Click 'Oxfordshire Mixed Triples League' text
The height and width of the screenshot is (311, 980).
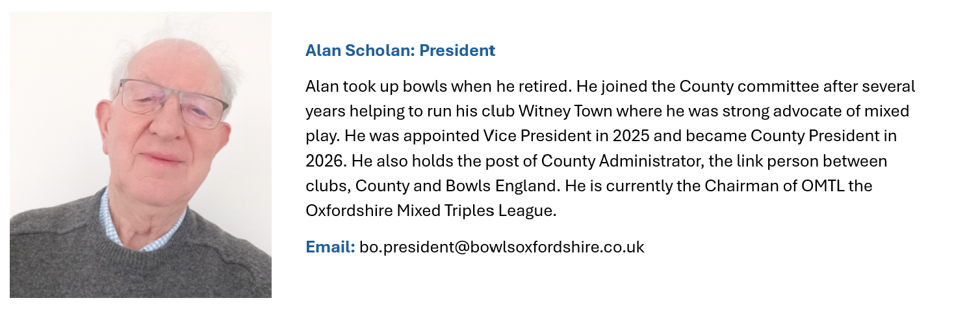click(430, 211)
